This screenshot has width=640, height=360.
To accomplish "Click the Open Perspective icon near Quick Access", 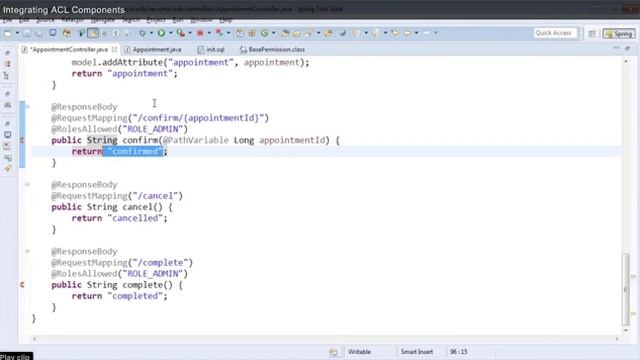I will pos(592,34).
